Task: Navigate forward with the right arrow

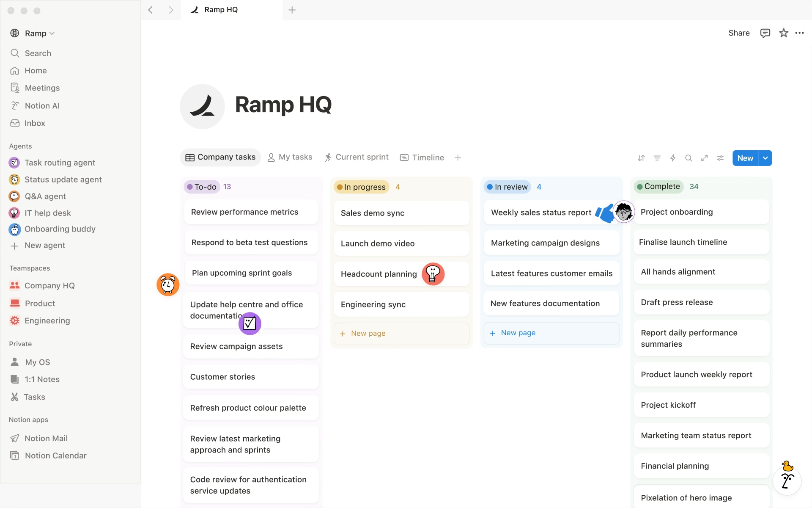Action: (171, 10)
